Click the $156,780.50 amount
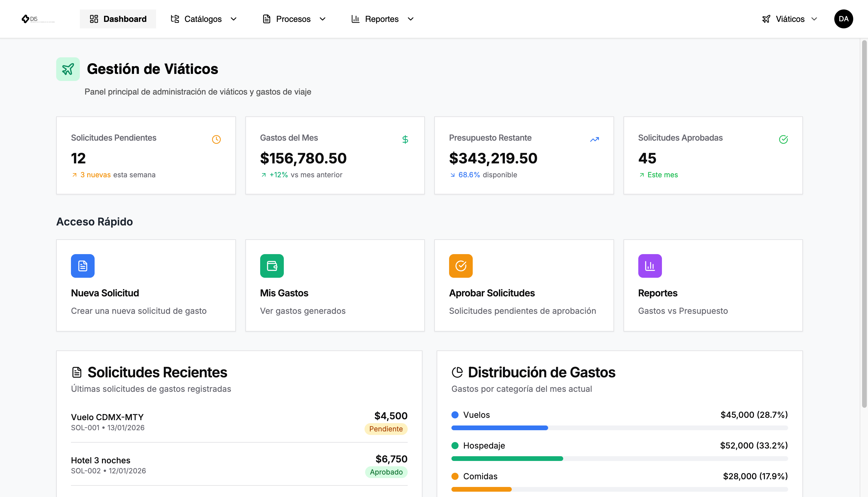 (x=303, y=158)
